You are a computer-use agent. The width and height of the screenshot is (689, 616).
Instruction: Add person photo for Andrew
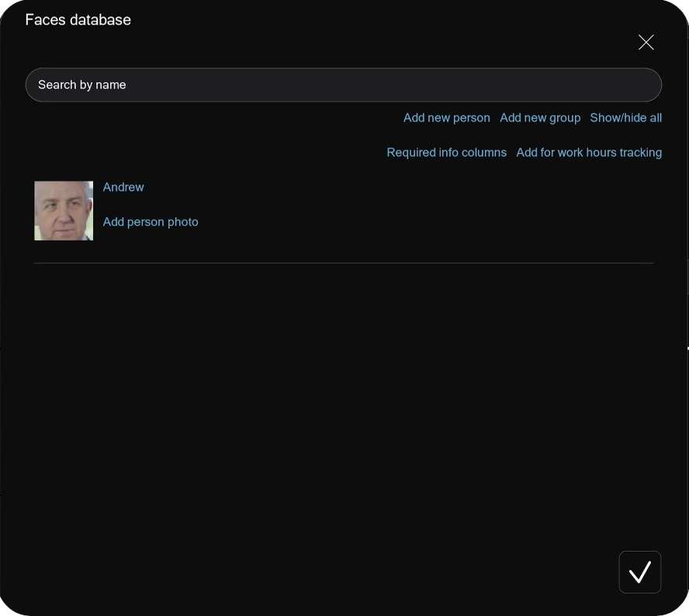pos(151,222)
